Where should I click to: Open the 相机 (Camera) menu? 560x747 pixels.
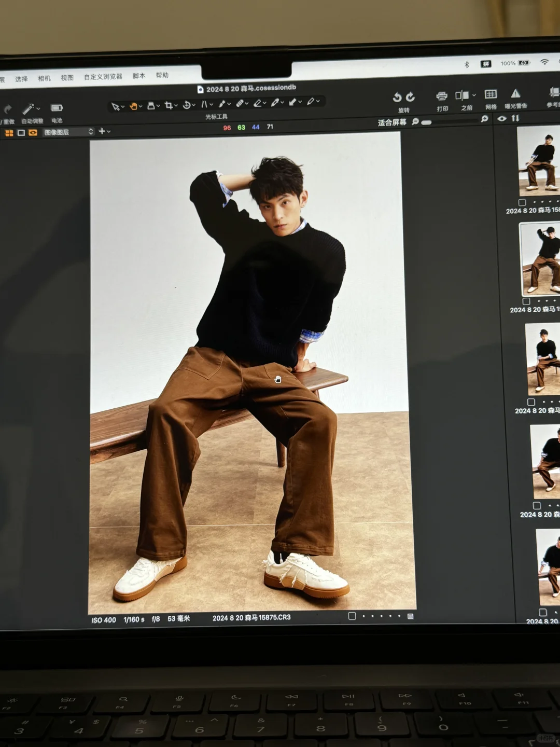point(44,78)
